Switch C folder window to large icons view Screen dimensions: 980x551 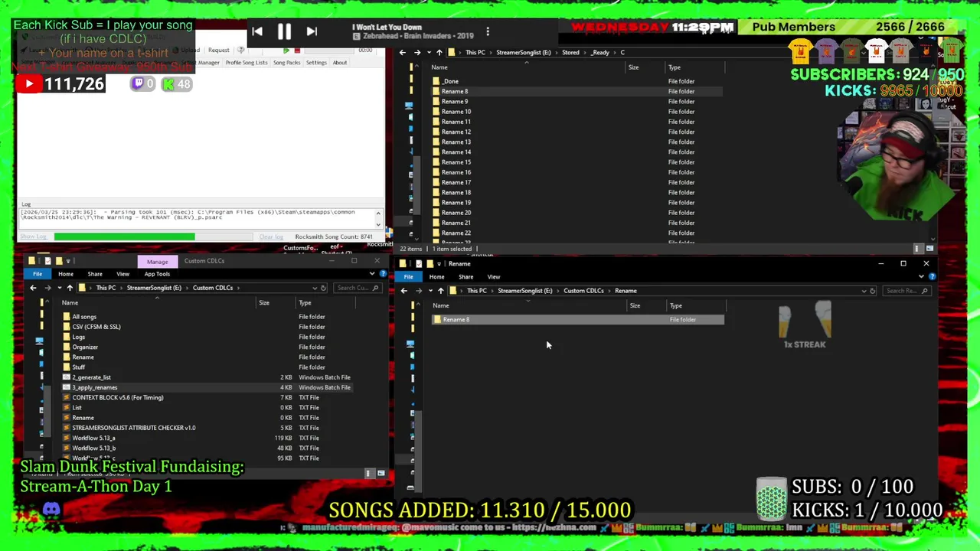pos(929,249)
